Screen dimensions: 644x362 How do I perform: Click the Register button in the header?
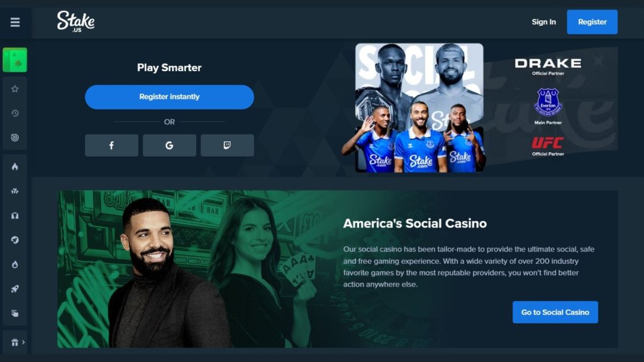pos(592,22)
